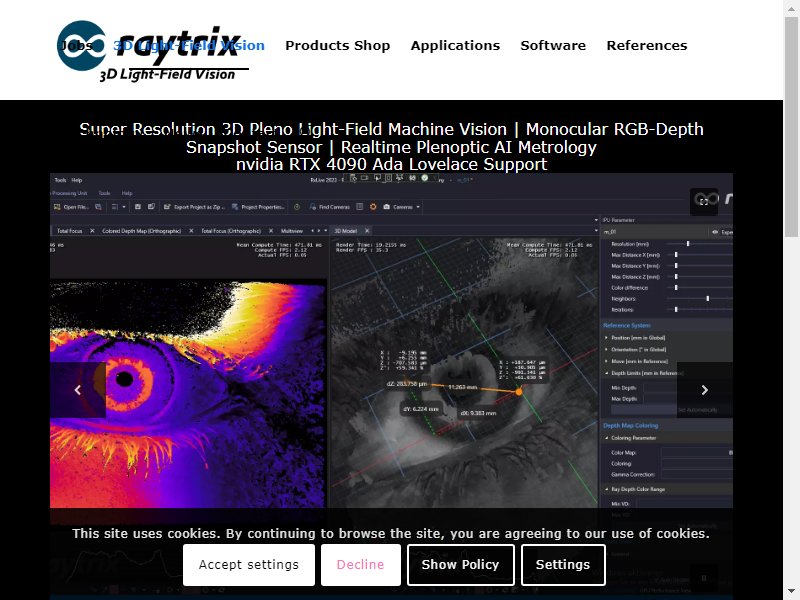Go to previous slide with left arrow
Screen dimensions: 800x600
[78, 390]
